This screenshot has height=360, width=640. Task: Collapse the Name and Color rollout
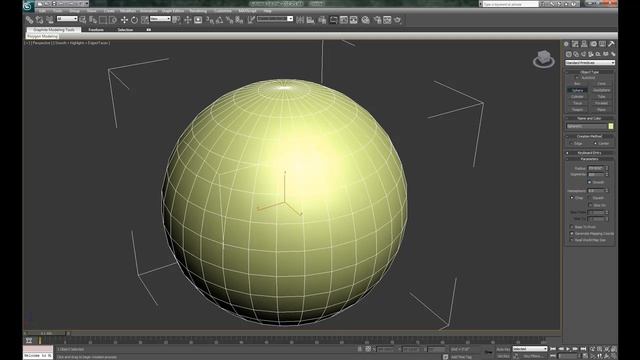click(590, 118)
